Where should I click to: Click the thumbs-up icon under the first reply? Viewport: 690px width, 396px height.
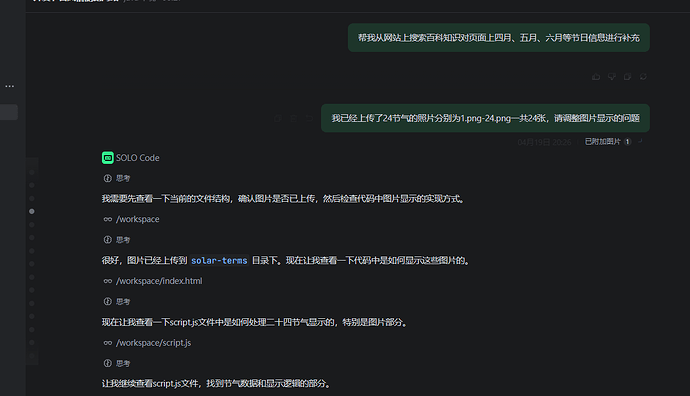pyautogui.click(x=596, y=77)
